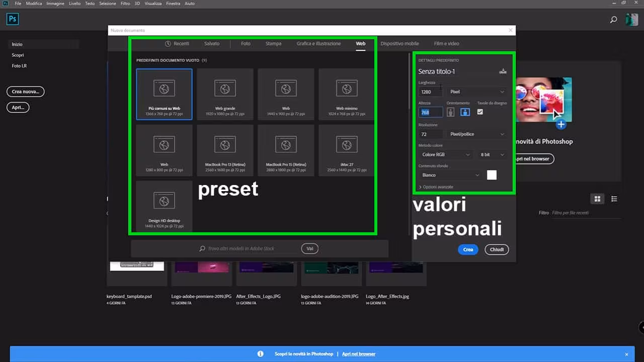
Task: Switch to Foto tab
Action: pos(246,44)
